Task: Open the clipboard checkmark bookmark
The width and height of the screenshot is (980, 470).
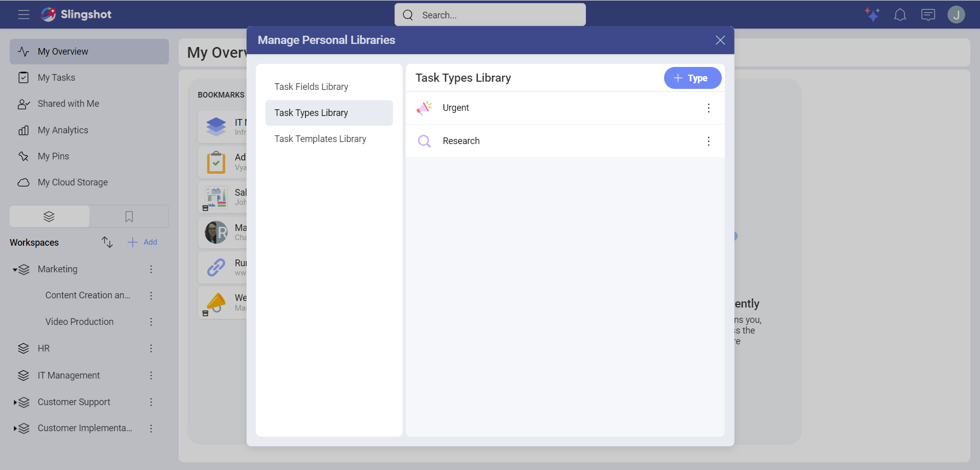Action: coord(216,162)
